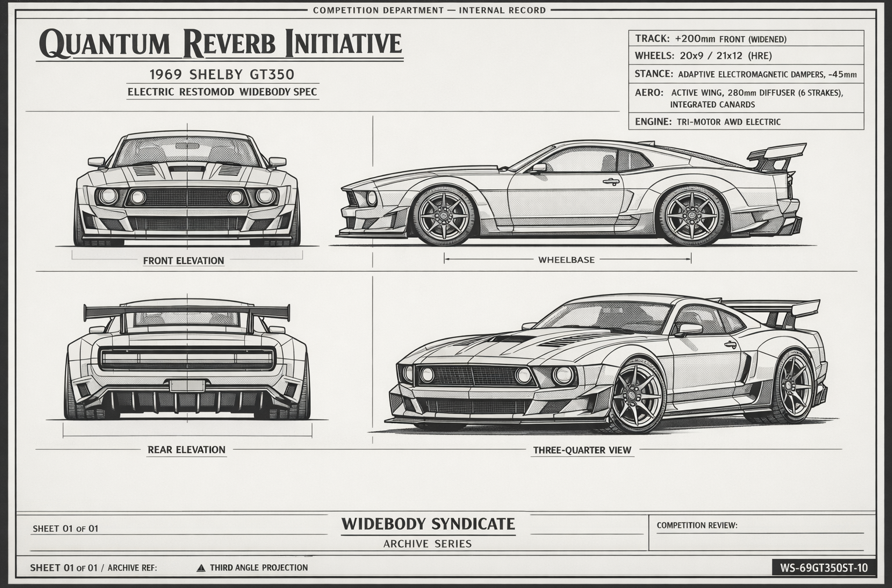Click the 'Three-Quarter View' label
This screenshot has width=892, height=588.
pos(582,450)
